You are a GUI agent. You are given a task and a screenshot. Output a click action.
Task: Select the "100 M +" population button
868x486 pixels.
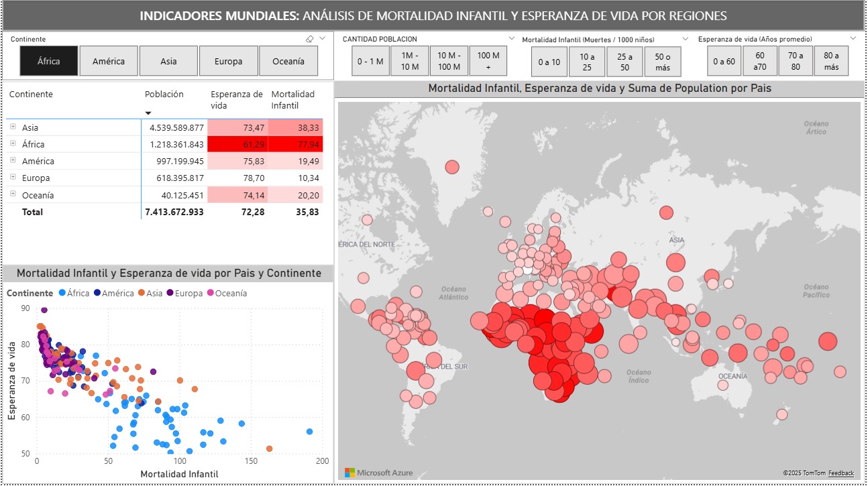489,61
